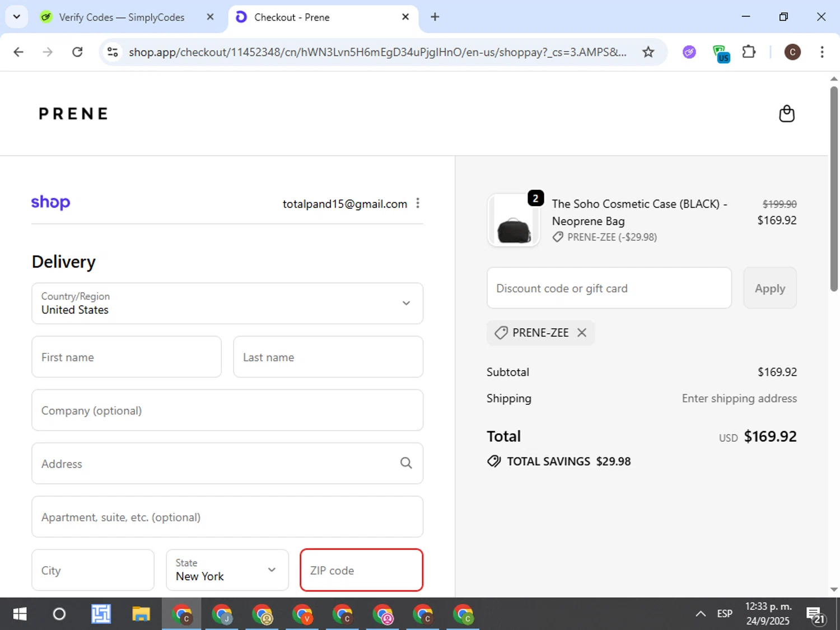The image size is (840, 630).
Task: Click the TOTAL SAVINGS $29.98 text
Action: click(x=568, y=461)
